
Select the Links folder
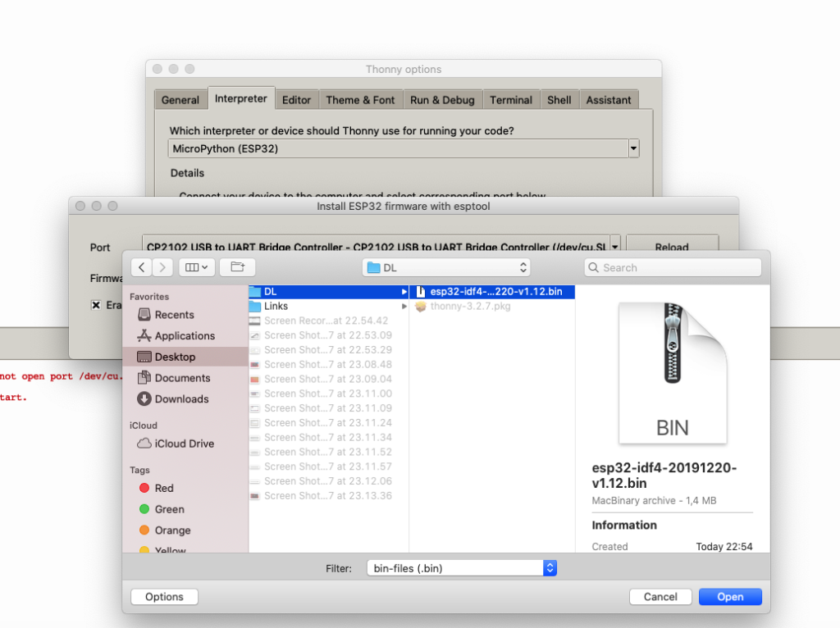[329, 307]
